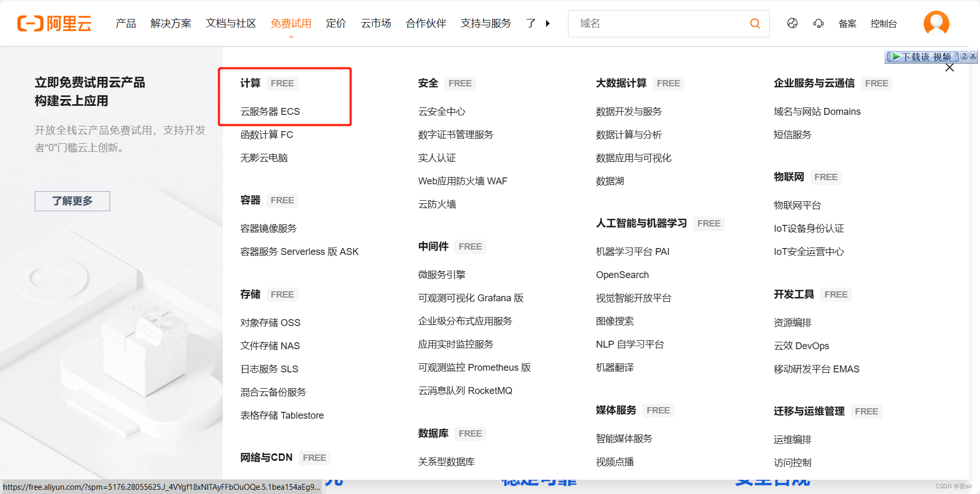
Task: Open 物联网平台 link
Action: point(797,205)
